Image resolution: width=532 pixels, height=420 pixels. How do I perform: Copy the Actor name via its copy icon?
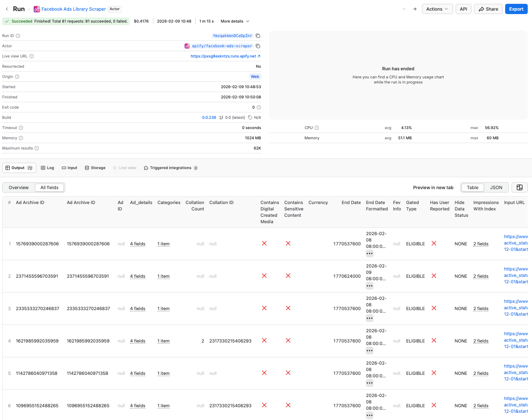coord(257,46)
